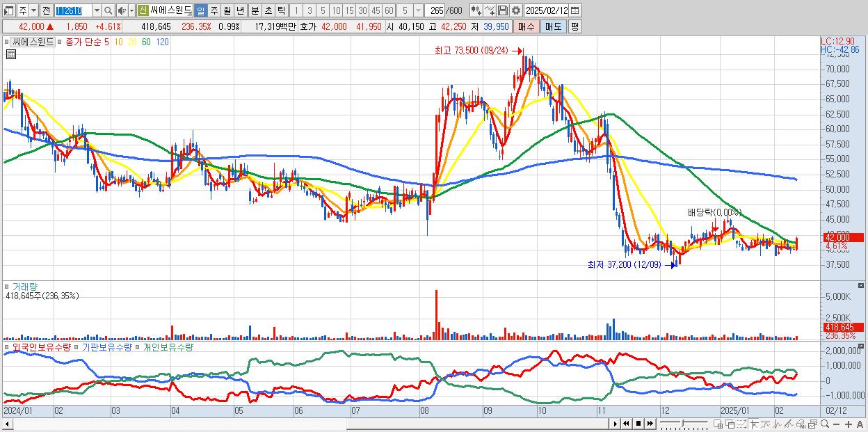Click the overlapping windows chart icon
This screenshot has height=432, width=868.
[x=730, y=424]
